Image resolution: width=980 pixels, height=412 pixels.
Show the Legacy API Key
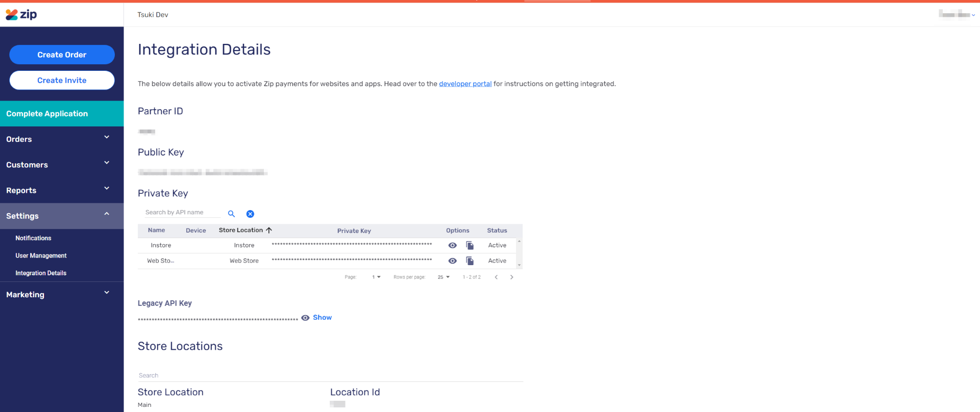pyautogui.click(x=322, y=317)
